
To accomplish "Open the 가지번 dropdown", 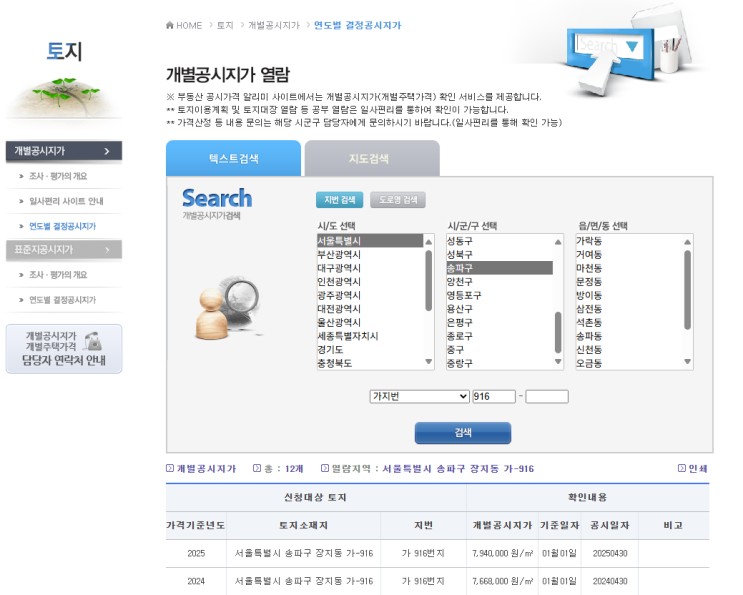I will click(x=419, y=397).
